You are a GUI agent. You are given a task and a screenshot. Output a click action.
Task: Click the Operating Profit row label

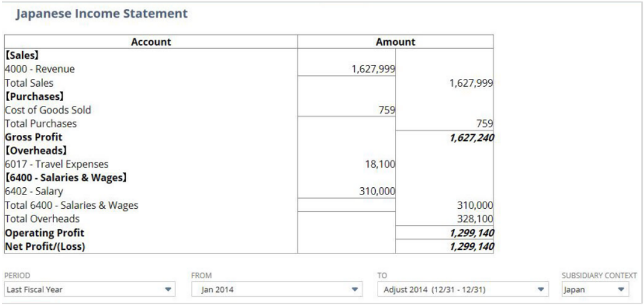[44, 232]
